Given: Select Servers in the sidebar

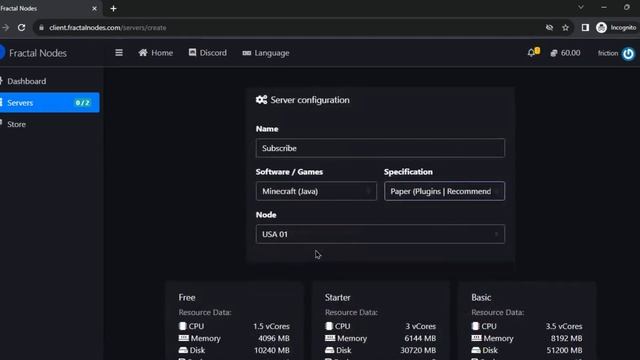Looking at the screenshot, I should [x=49, y=102].
